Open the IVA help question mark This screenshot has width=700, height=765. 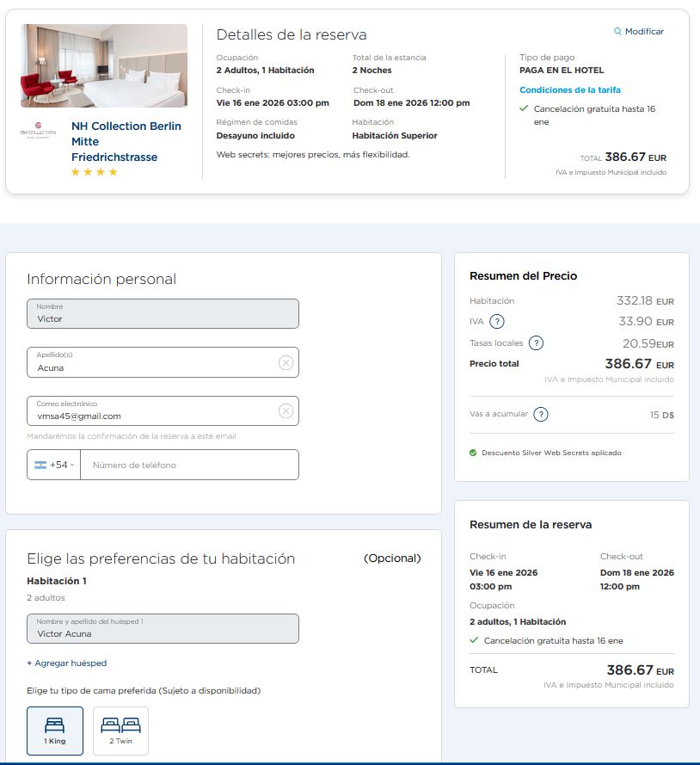496,322
